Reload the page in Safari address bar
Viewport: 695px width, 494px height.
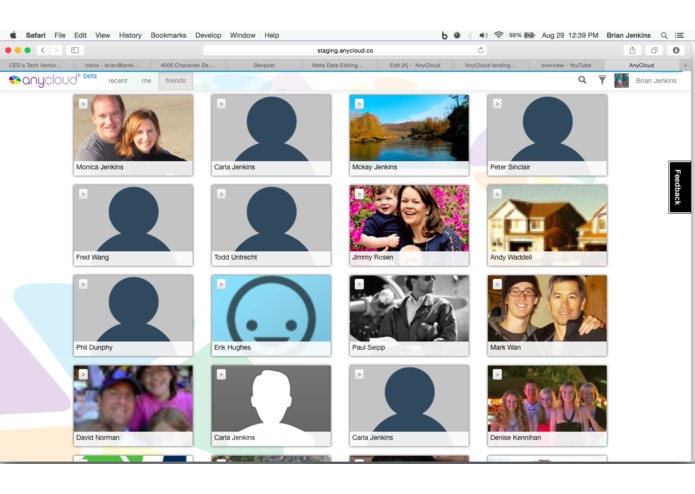[x=480, y=51]
